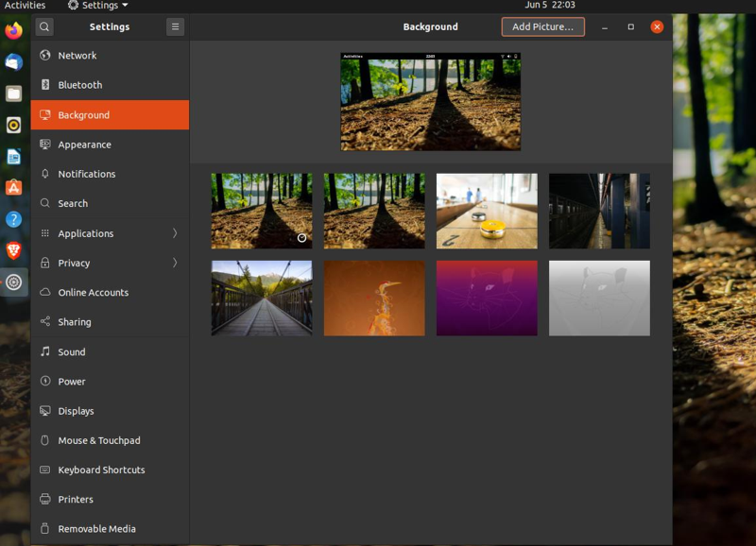Go to Keyboard Shortcuts settings

point(101,469)
